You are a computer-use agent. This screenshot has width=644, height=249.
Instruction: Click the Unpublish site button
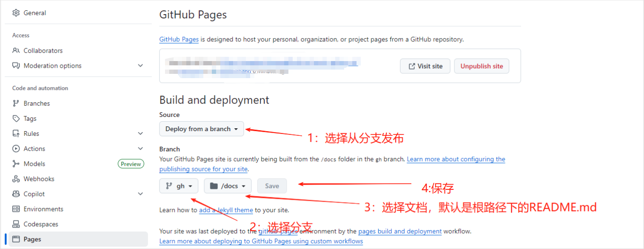point(482,66)
